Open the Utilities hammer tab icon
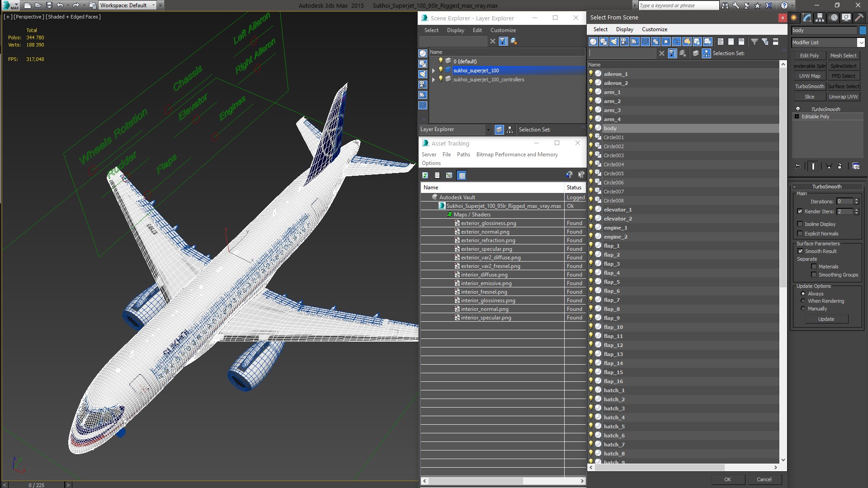Screen dimensions: 868x488 click(x=859, y=18)
